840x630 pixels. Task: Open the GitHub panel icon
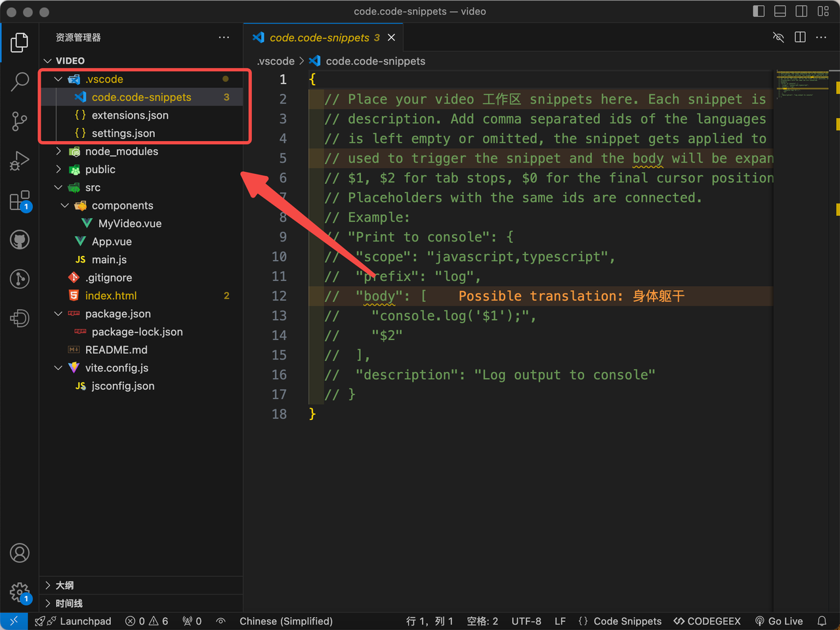tap(20, 240)
